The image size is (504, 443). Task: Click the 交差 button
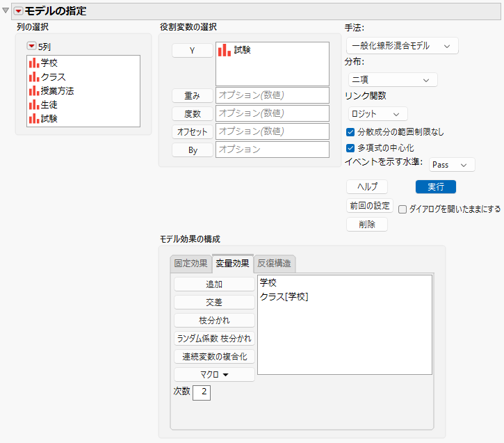214,303
